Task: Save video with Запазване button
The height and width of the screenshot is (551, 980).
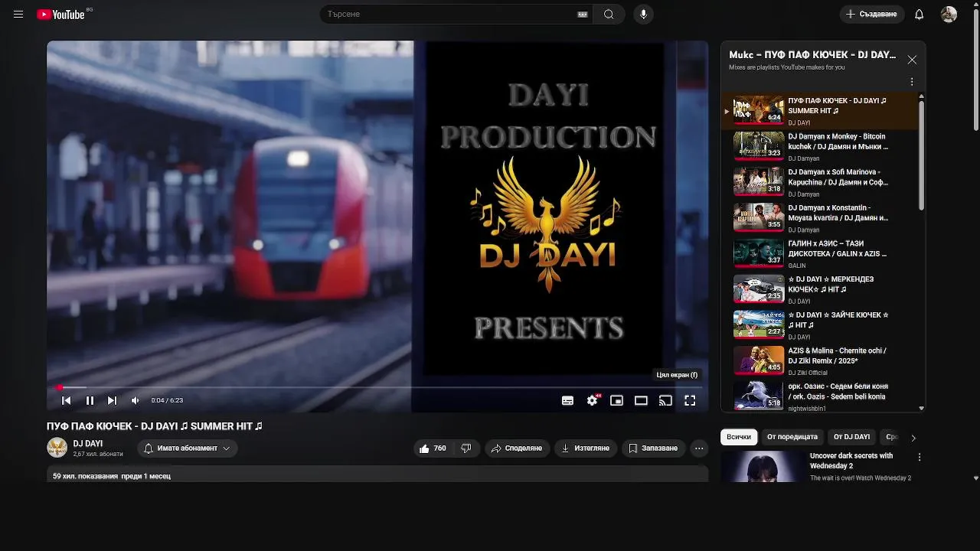Action: coord(653,448)
